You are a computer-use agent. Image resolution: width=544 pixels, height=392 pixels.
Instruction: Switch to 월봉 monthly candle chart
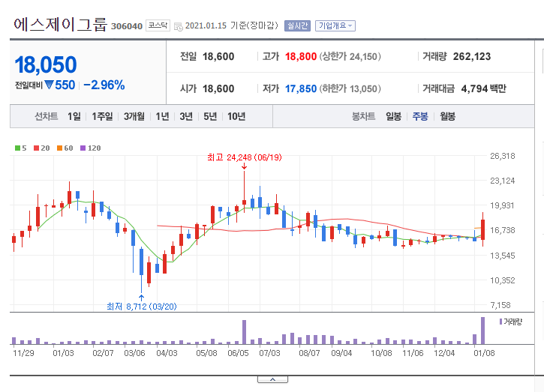pos(447,116)
